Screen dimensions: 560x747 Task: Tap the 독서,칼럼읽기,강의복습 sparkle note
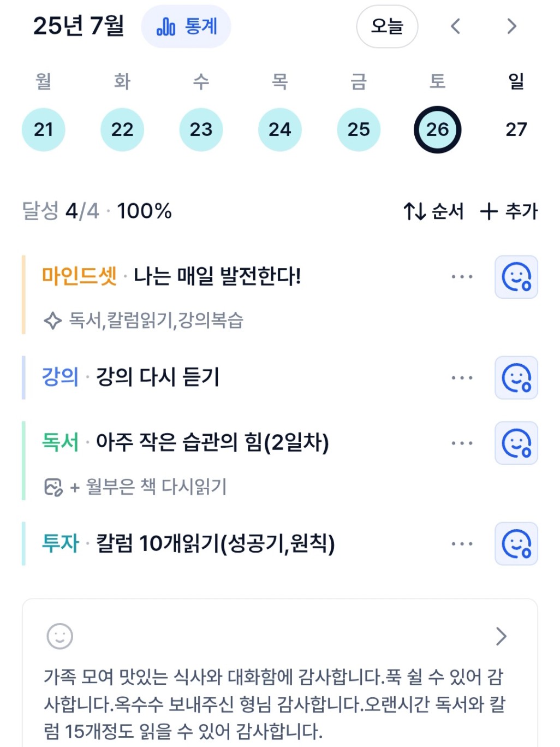tap(143, 320)
